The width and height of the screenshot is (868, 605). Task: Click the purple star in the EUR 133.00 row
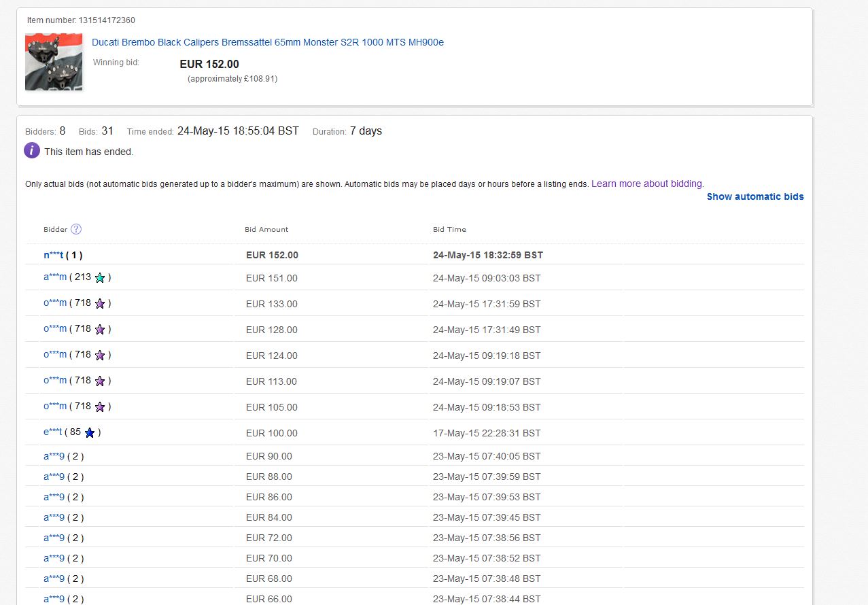coord(100,303)
